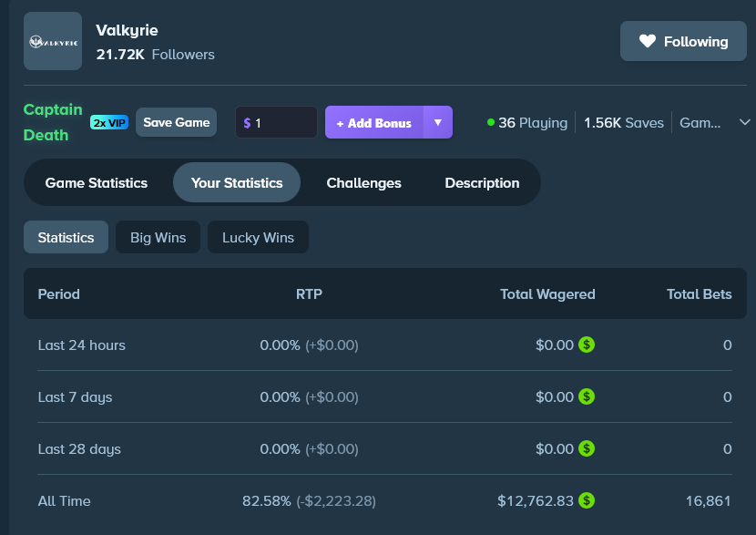Click the 82.58% All Time RTP value
The width and height of the screenshot is (756, 535).
coord(267,501)
